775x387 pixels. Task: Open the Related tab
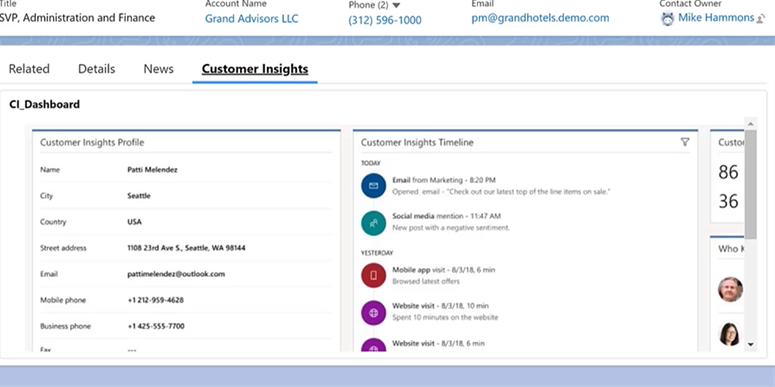29,69
